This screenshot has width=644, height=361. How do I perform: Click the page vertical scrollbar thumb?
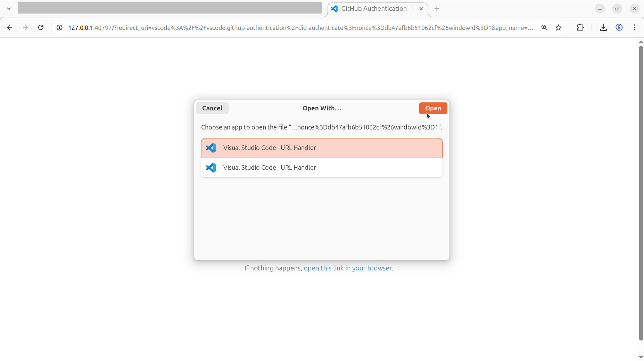pos(641,193)
